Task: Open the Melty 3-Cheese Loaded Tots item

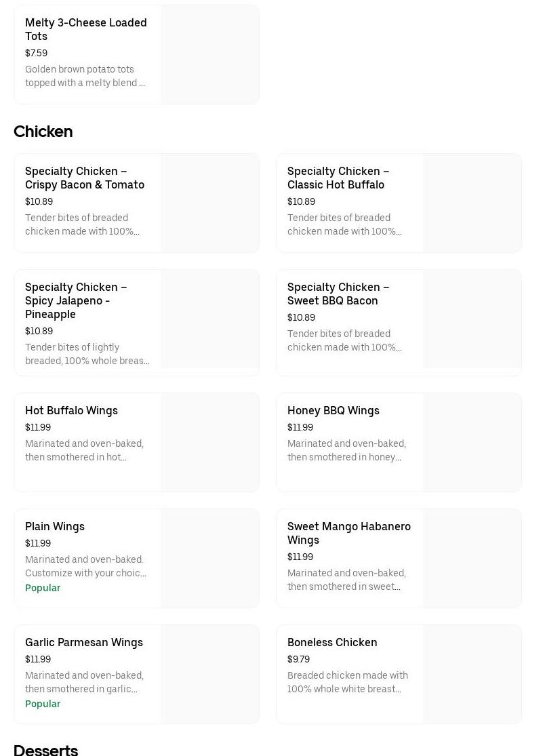Action: 86,29
